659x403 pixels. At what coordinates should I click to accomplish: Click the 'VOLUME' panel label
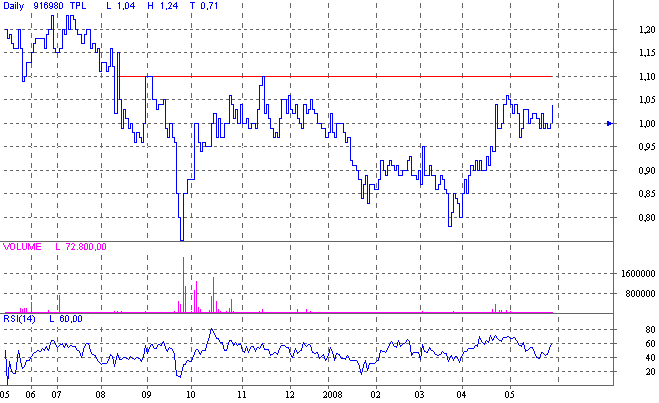[22, 247]
